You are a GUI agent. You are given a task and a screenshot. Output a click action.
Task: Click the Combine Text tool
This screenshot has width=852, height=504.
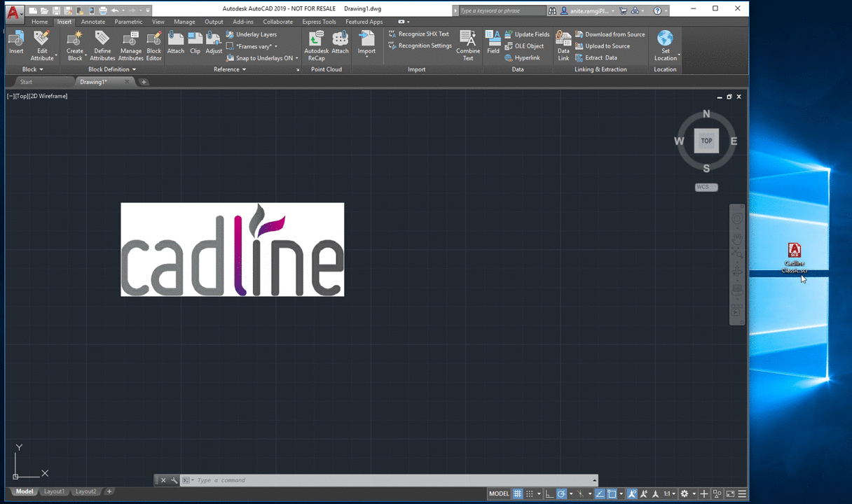tap(468, 45)
